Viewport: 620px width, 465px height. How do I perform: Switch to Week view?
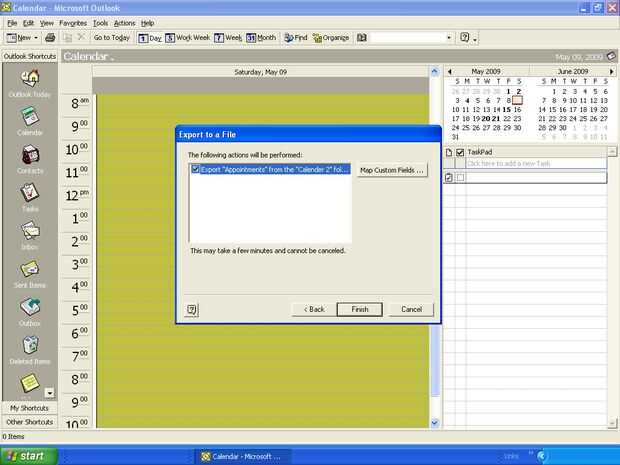pos(228,38)
